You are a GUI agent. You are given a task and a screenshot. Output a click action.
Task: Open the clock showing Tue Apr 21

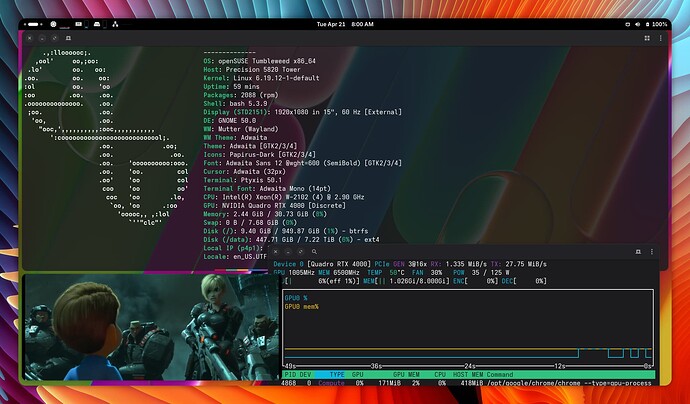345,24
